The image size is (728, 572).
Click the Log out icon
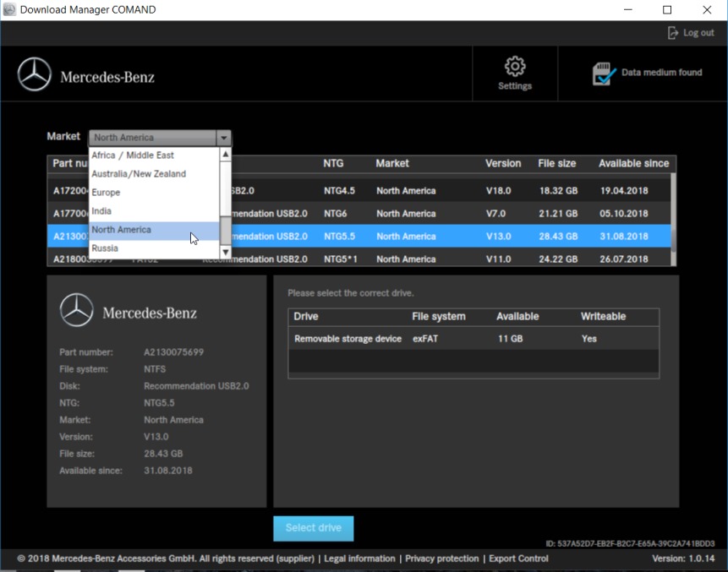coord(673,33)
